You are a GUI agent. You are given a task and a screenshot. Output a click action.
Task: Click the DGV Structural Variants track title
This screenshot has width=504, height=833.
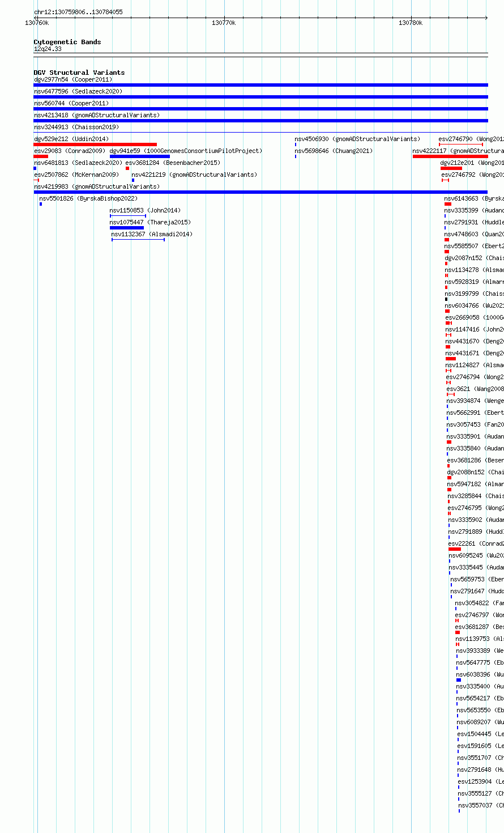click(79, 73)
